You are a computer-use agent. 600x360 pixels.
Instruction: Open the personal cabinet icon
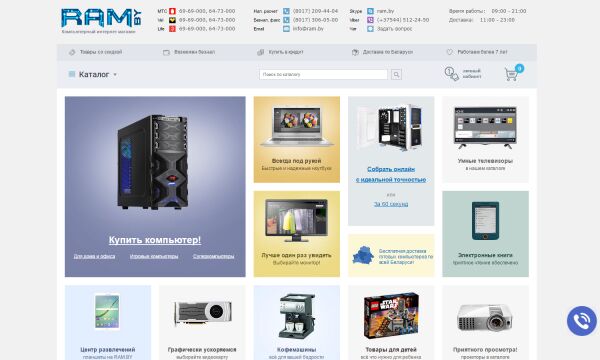452,74
